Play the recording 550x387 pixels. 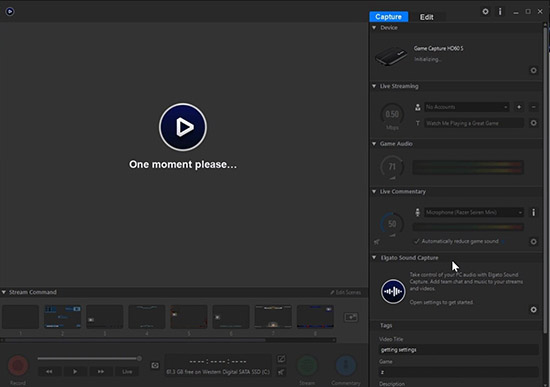tap(75, 371)
